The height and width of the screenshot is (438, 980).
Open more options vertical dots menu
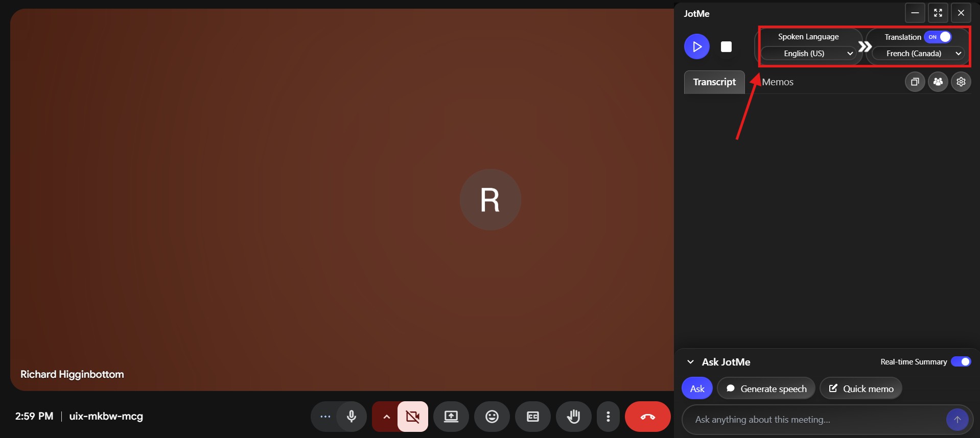pos(608,417)
